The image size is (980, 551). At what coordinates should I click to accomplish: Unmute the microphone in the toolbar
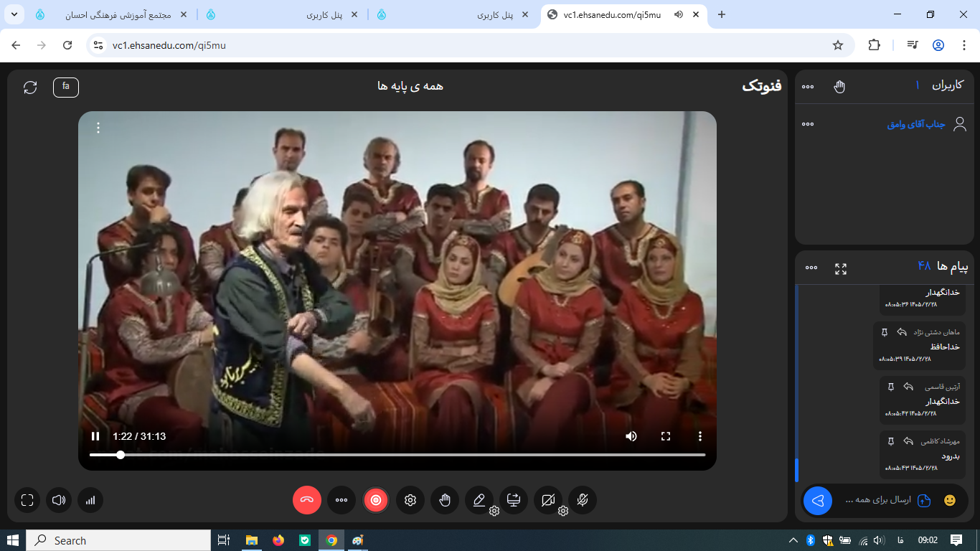pyautogui.click(x=583, y=500)
